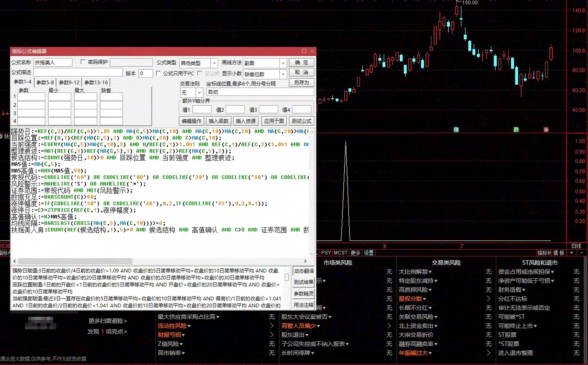Open 高管人员偏少 details chevron

click(389, 326)
